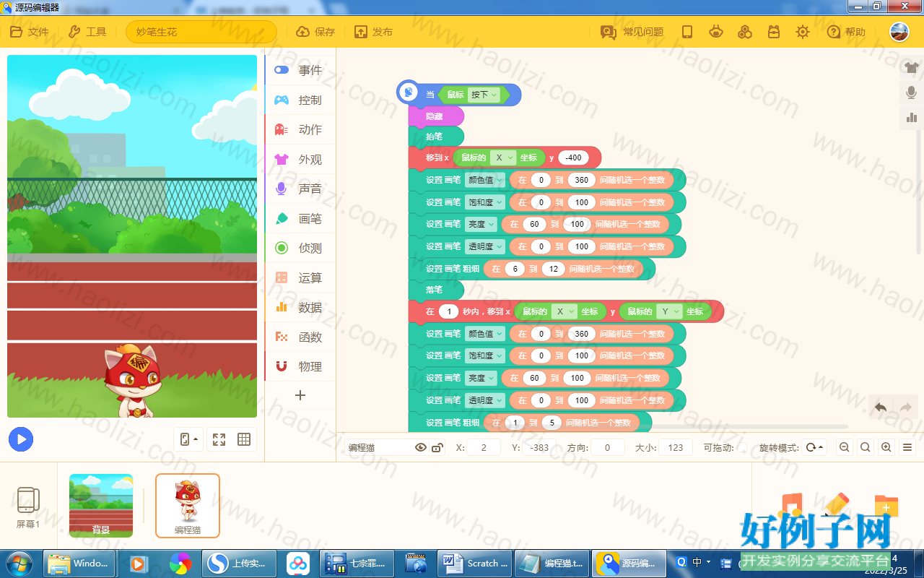Screen dimensions: 924x578
Task: Select the 编程猫 sprite thumbnail
Action: pyautogui.click(x=188, y=506)
